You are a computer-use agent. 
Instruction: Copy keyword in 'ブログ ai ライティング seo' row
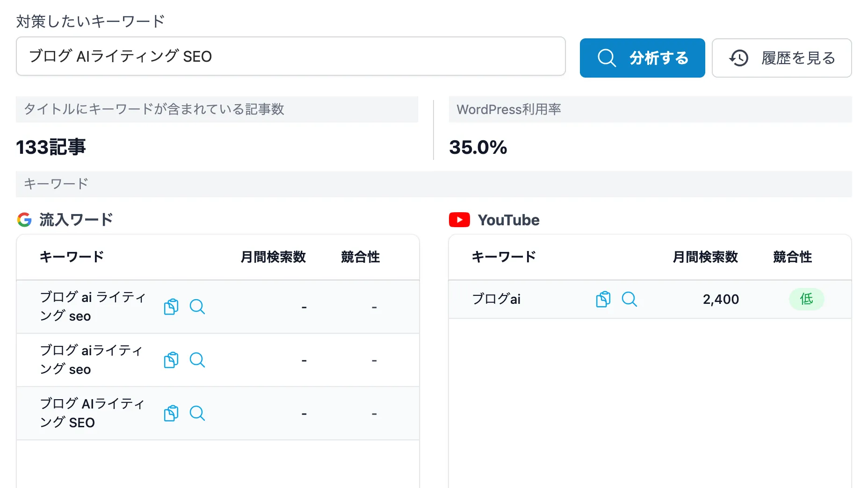point(171,307)
